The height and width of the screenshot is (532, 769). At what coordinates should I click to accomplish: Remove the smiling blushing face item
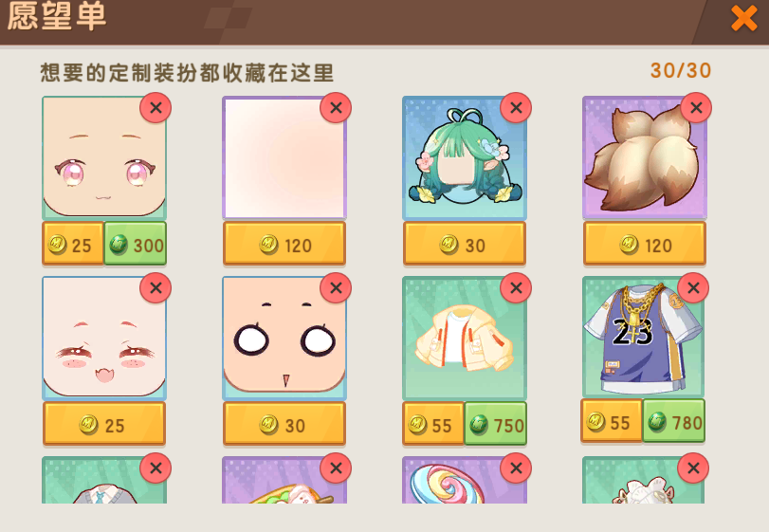pyautogui.click(x=156, y=288)
